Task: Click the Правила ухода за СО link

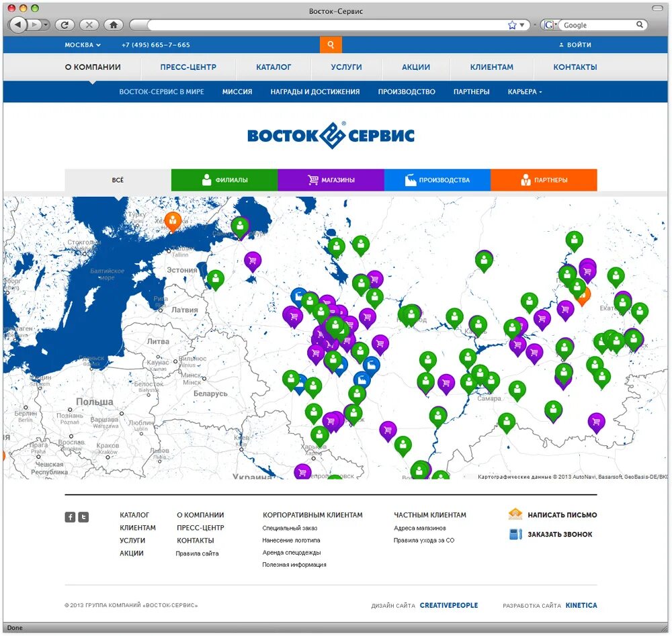Action: click(x=424, y=540)
